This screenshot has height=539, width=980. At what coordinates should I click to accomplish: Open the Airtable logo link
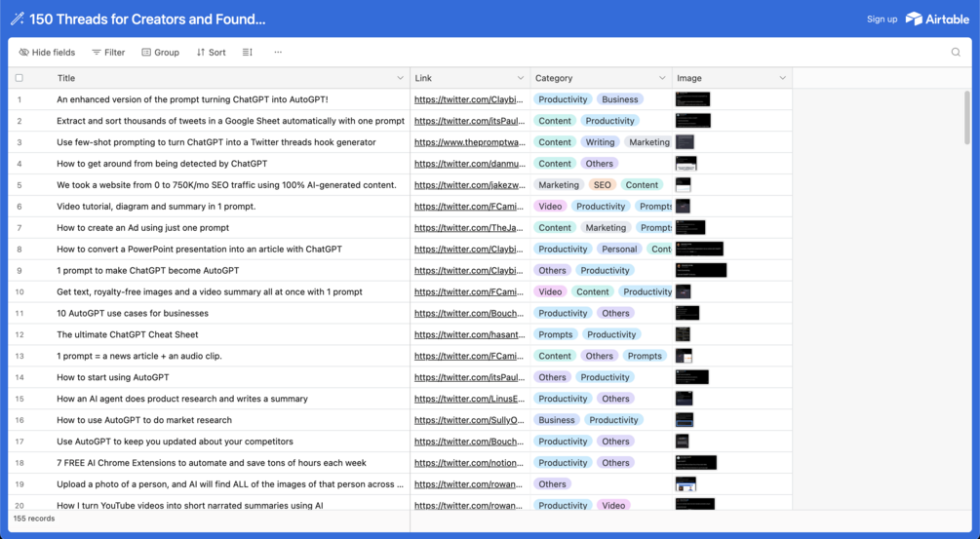coord(937,19)
